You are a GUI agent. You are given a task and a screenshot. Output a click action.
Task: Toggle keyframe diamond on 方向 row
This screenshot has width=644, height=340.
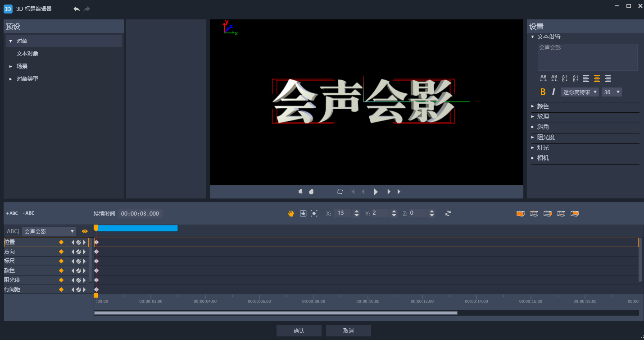coord(61,252)
